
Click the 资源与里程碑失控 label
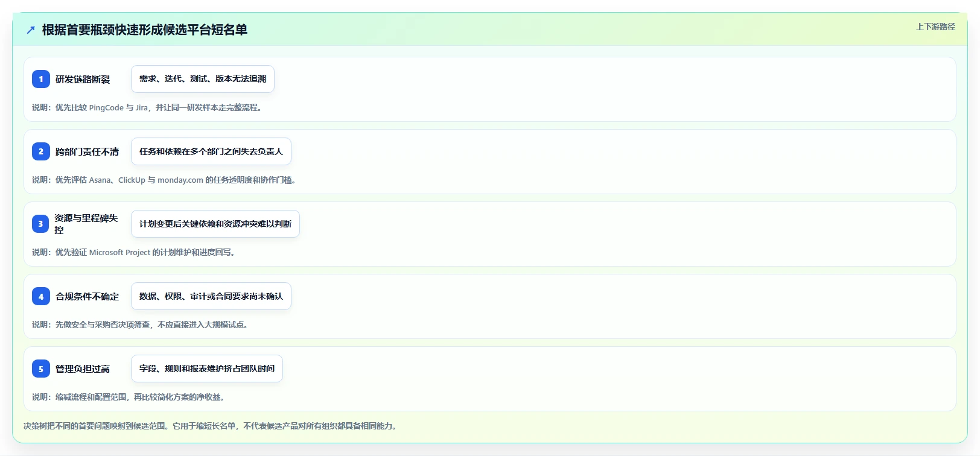pos(86,224)
